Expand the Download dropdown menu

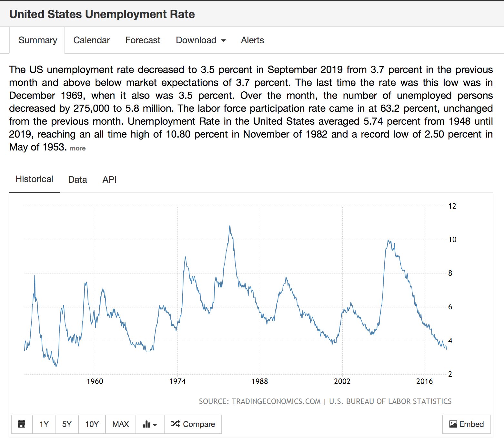[x=200, y=40]
